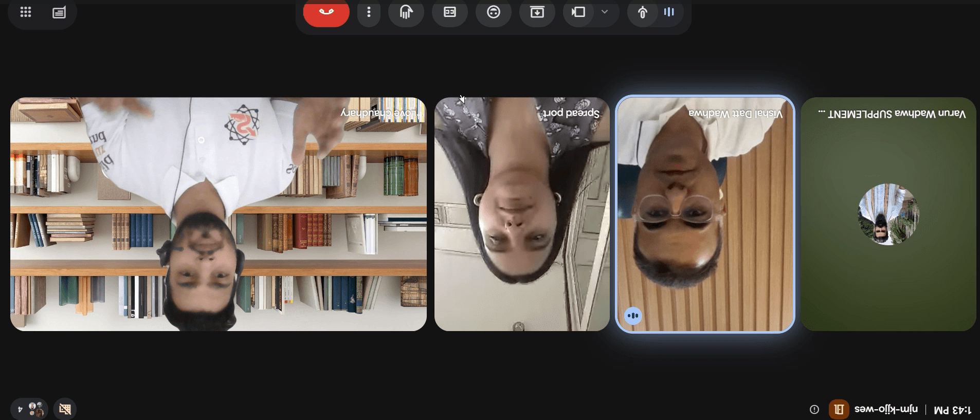Open the chat panel icon

click(59, 12)
